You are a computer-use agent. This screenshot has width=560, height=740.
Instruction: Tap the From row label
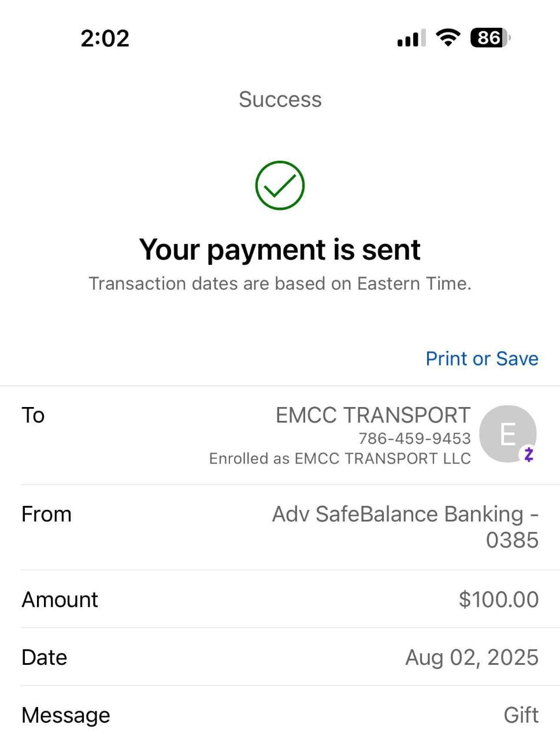pyautogui.click(x=46, y=514)
